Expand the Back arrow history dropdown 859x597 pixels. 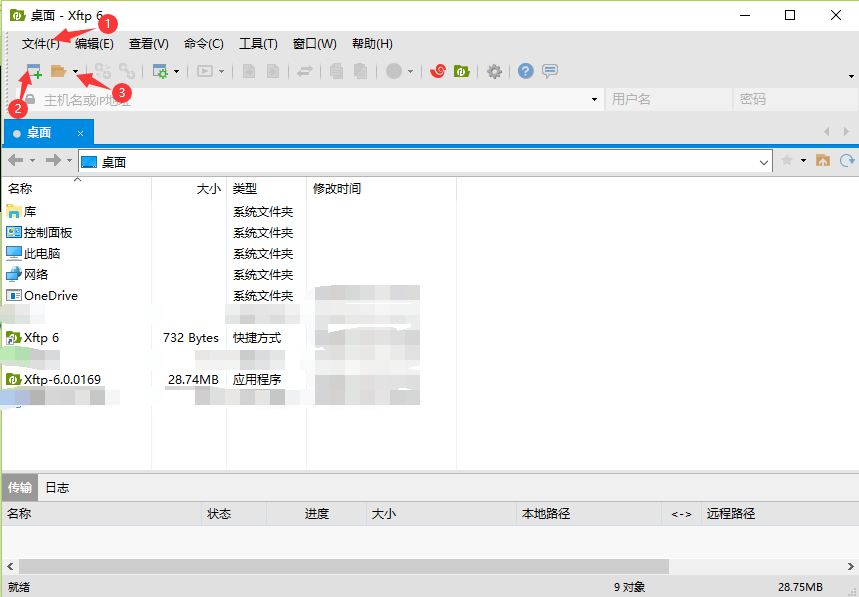(32, 160)
